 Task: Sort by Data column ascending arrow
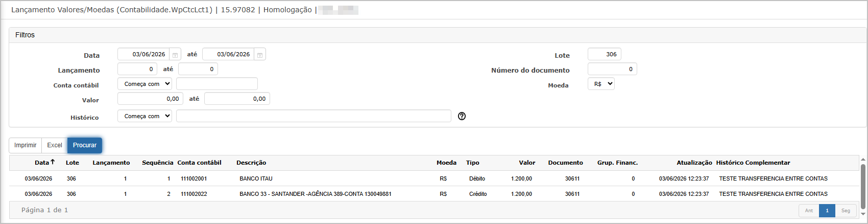click(53, 162)
